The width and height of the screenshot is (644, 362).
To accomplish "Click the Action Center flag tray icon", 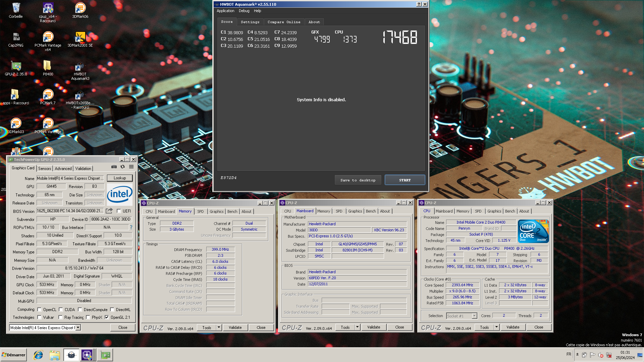I will point(593,355).
